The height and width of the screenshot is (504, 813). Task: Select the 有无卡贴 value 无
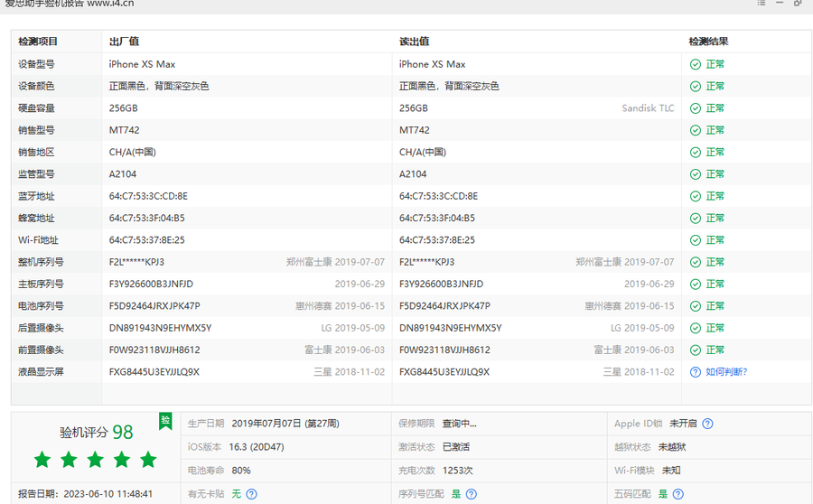coord(236,494)
